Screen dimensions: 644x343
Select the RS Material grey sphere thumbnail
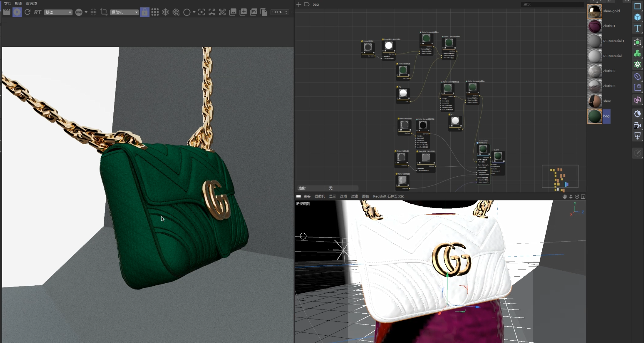595,56
